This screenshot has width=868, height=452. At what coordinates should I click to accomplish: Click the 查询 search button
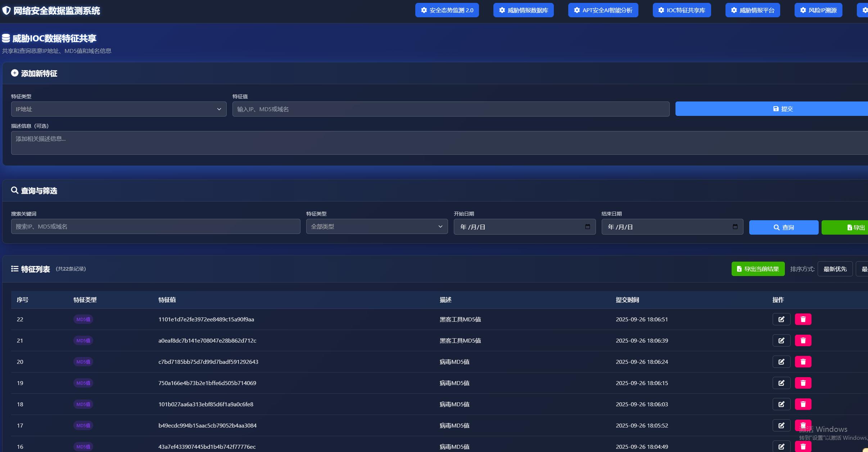pos(783,227)
